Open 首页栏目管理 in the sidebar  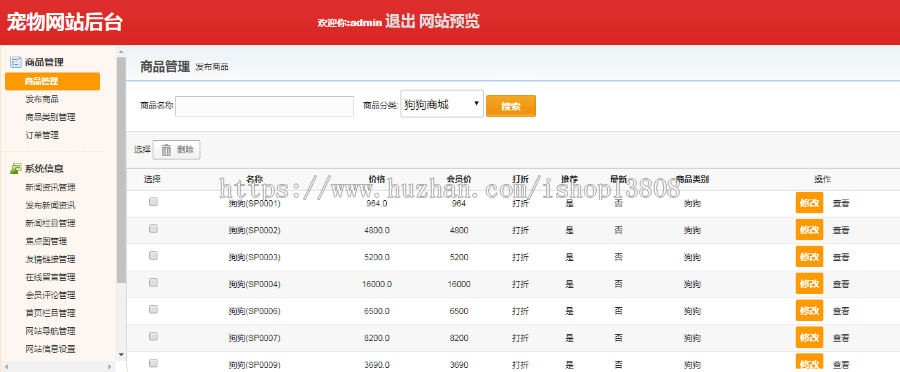[51, 313]
